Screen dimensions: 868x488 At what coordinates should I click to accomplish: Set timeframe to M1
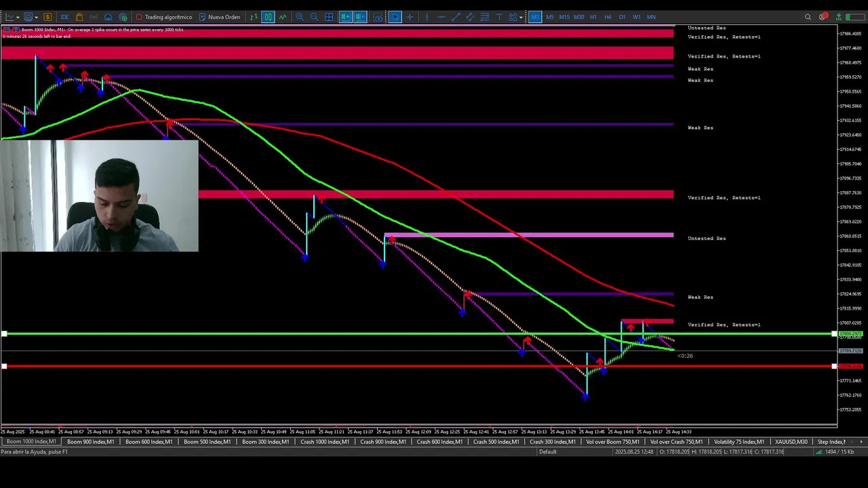tap(535, 17)
